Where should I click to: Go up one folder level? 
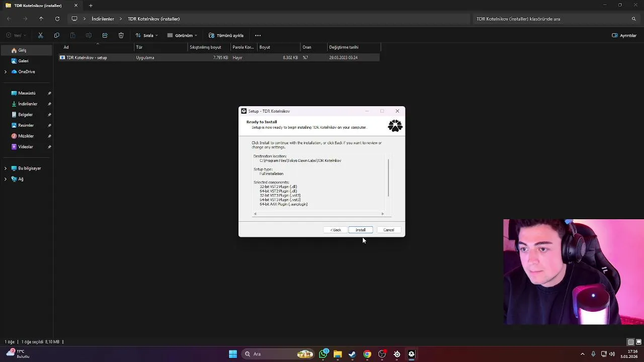point(41,19)
